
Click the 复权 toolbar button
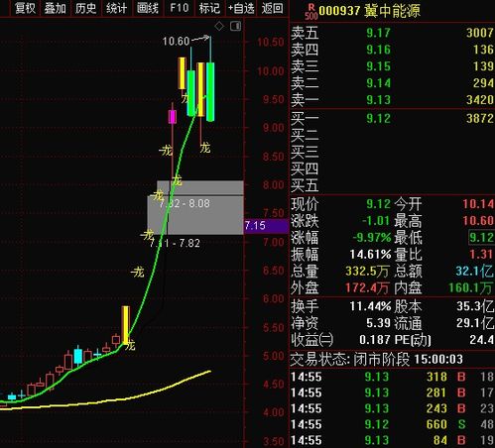tap(25, 8)
